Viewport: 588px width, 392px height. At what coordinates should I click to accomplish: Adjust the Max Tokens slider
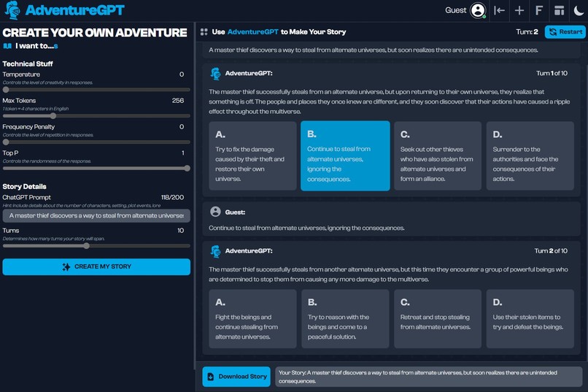point(96,116)
